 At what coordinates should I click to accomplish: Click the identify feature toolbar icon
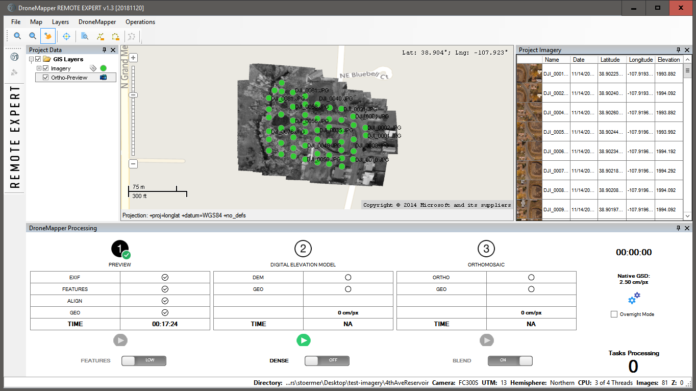[84, 36]
